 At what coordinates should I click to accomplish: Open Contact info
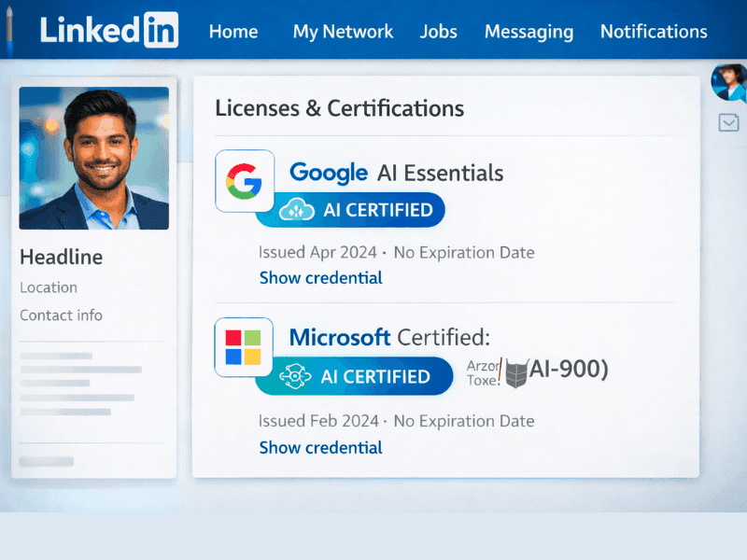pyautogui.click(x=61, y=315)
